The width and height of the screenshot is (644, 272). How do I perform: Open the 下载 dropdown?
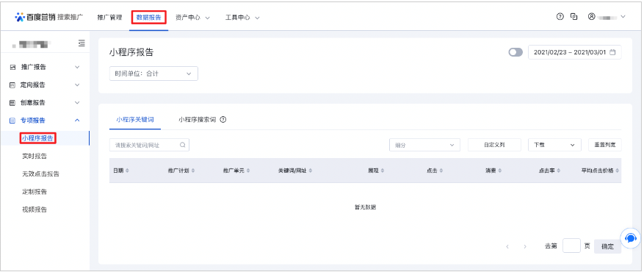coord(554,145)
